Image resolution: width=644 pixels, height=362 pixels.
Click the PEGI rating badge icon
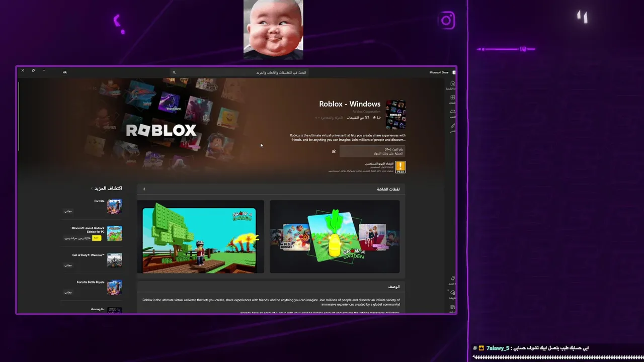point(400,167)
